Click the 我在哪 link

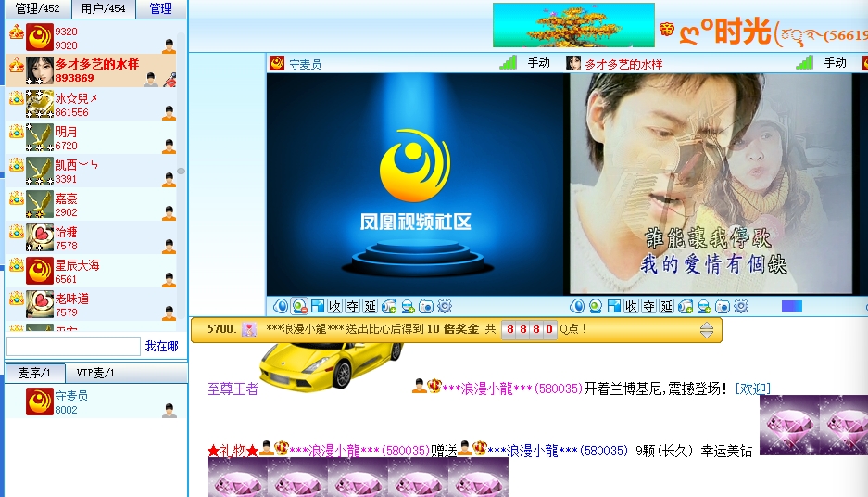[x=161, y=346]
